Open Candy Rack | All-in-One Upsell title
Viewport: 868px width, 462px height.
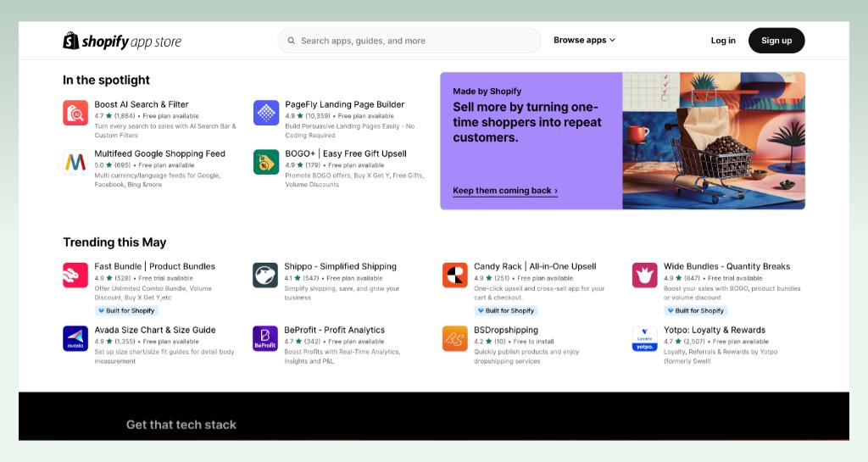click(535, 266)
